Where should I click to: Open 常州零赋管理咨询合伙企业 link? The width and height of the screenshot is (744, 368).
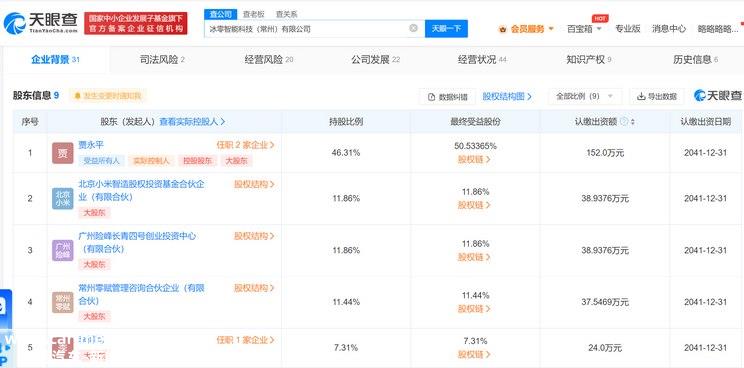141,294
